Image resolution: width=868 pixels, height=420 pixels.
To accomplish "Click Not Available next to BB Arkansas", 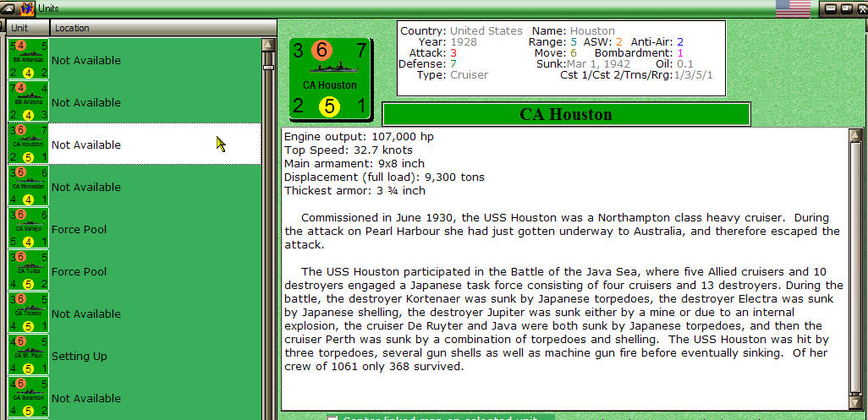I will pos(85,60).
